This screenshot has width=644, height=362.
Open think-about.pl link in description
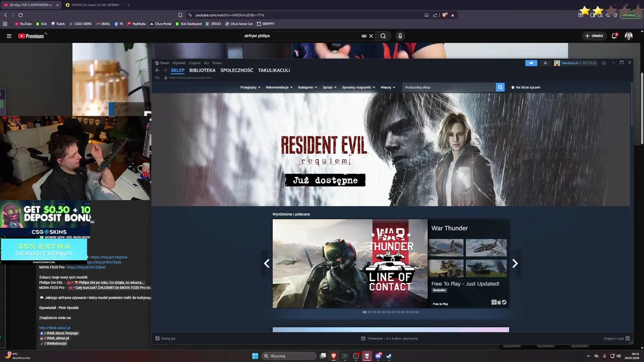[x=55, y=328]
